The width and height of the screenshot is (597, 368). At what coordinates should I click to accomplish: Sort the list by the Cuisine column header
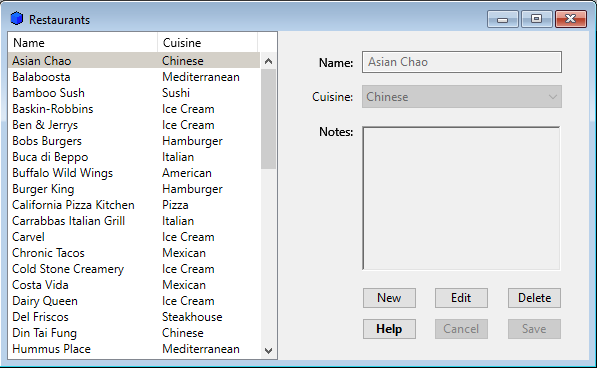pos(208,43)
